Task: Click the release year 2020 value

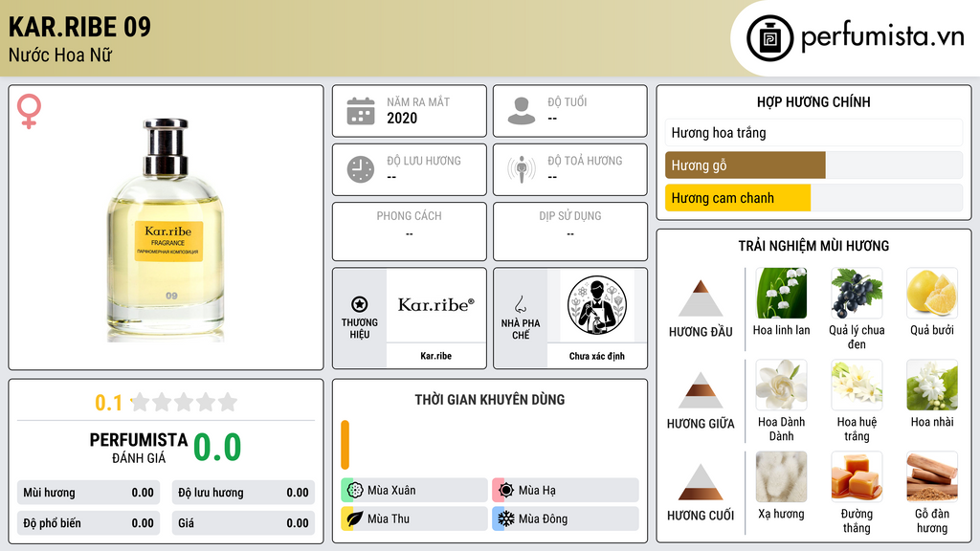Action: tap(402, 118)
